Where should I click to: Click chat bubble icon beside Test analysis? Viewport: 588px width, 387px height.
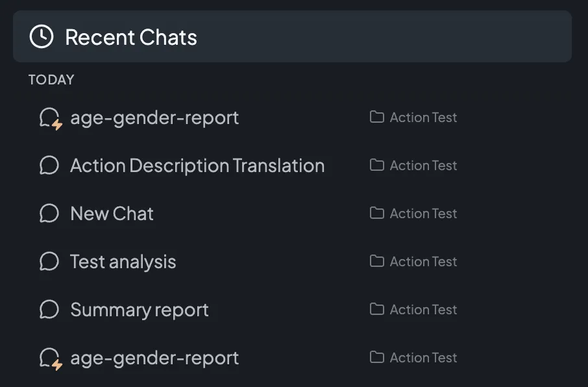pyautogui.click(x=49, y=261)
